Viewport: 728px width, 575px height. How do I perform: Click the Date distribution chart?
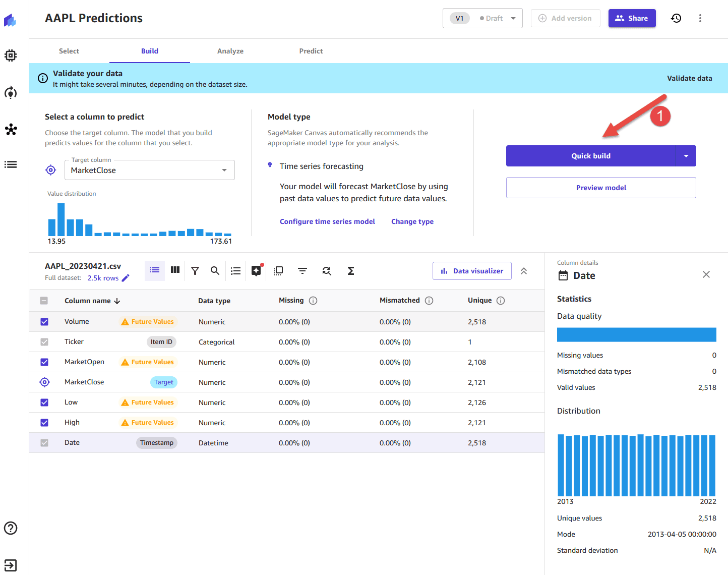[x=637, y=465]
